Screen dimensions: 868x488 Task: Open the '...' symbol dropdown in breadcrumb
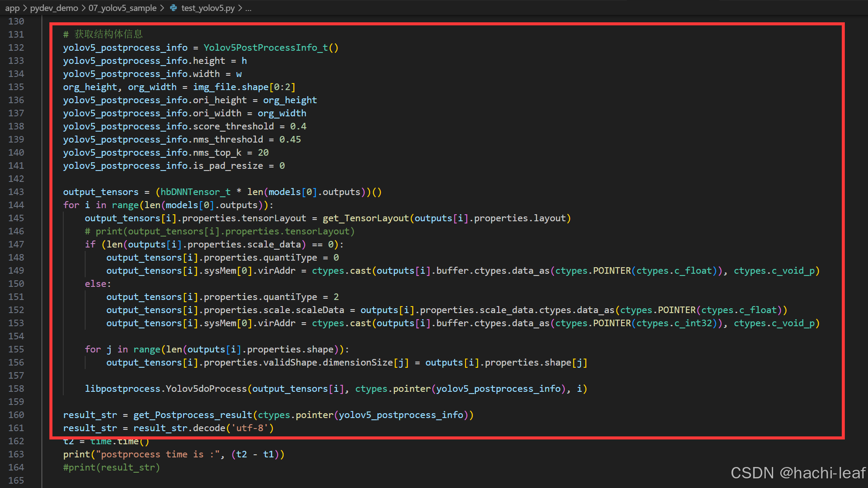[x=248, y=8]
